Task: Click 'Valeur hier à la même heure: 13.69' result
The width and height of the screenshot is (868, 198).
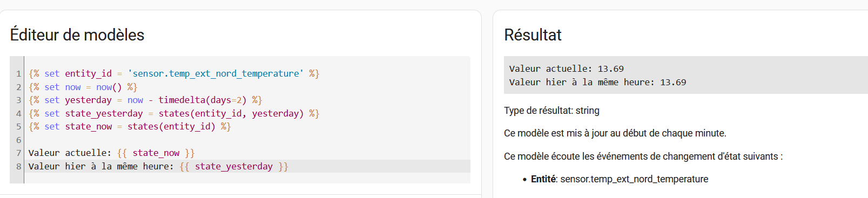Action: pos(598,82)
